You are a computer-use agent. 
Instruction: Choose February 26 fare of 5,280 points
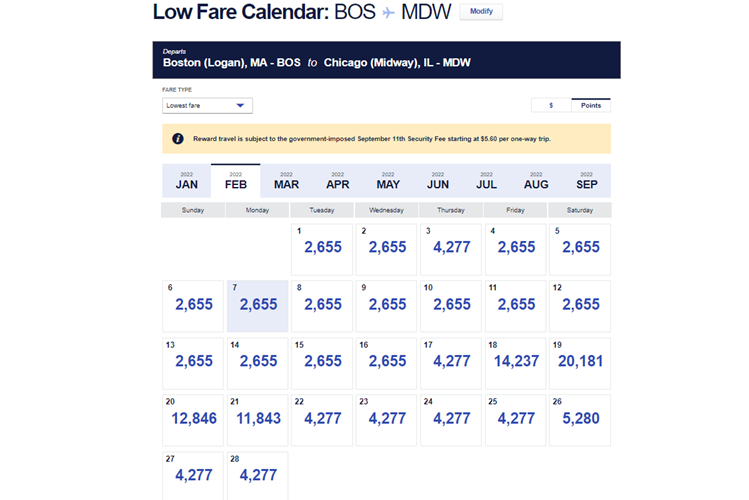tap(580, 419)
